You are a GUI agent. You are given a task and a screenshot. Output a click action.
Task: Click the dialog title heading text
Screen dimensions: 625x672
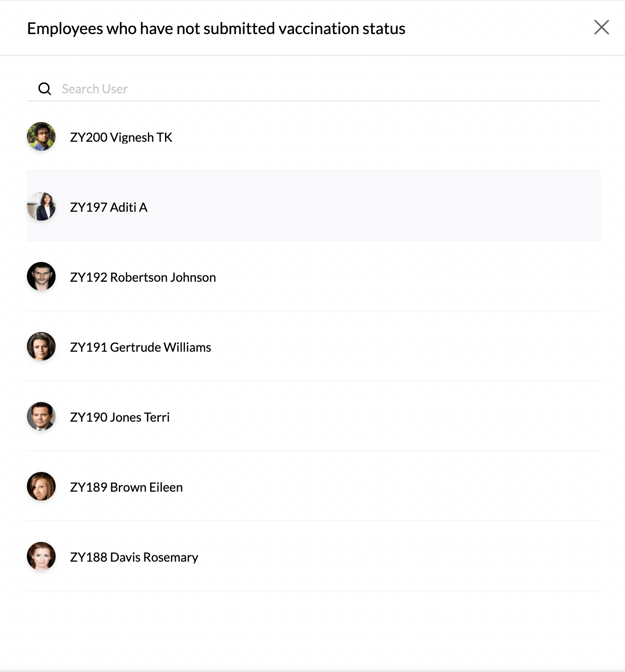pyautogui.click(x=216, y=28)
